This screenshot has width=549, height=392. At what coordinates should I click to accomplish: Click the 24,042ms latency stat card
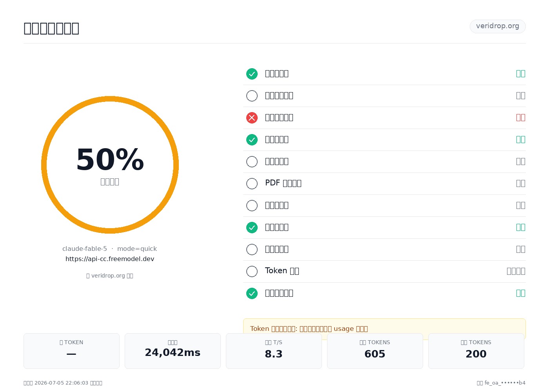pos(173,351)
